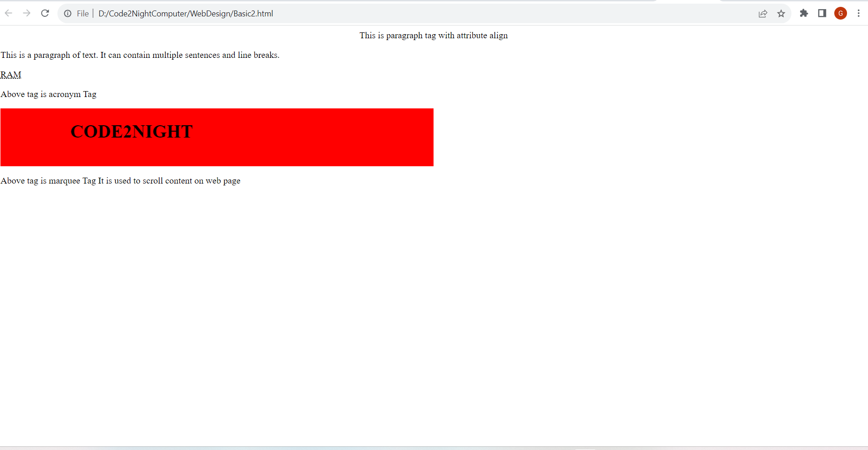Open the profile avatar G
This screenshot has height=450, width=868.
tap(841, 13)
